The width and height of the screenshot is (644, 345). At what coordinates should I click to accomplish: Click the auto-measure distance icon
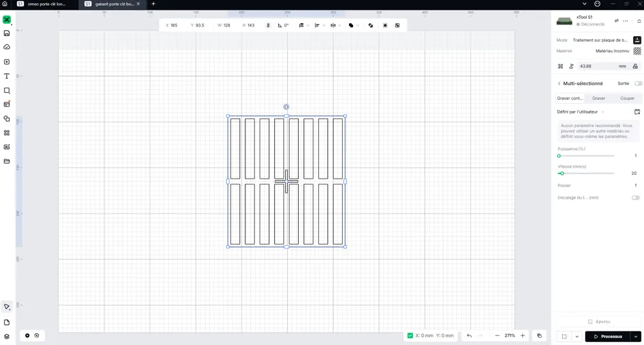click(561, 66)
